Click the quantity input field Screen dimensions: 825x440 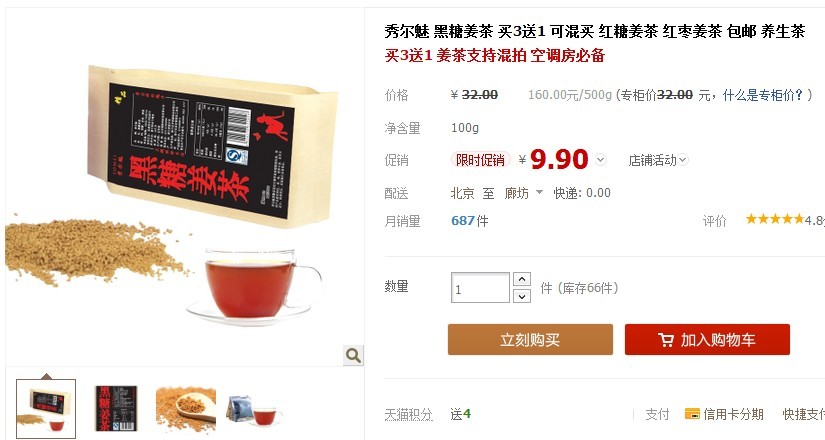[x=480, y=287]
